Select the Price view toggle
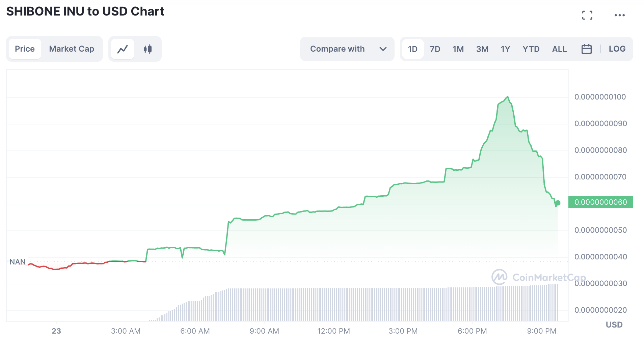The height and width of the screenshot is (338, 644). (25, 49)
